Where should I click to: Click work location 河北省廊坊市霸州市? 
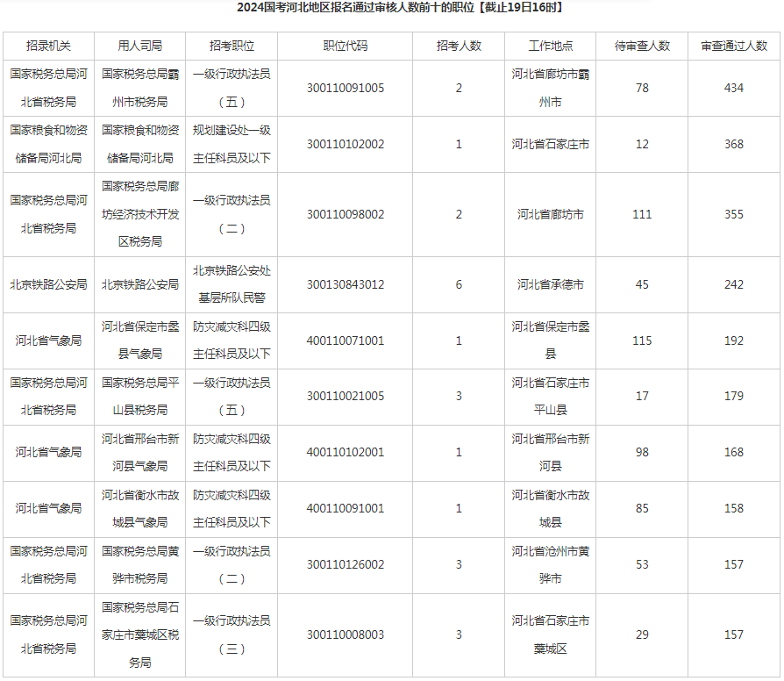[x=550, y=88]
